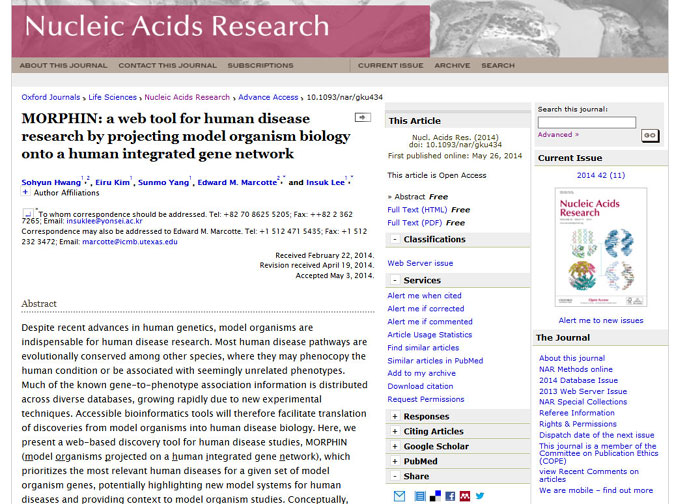The height and width of the screenshot is (504, 700).
Task: Click Nucleic Acids Research breadcrumb link
Action: [187, 97]
